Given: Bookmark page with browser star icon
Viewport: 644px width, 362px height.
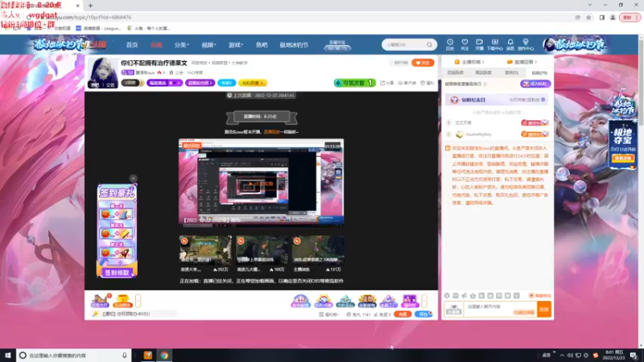Looking at the screenshot, I should (x=588, y=18).
